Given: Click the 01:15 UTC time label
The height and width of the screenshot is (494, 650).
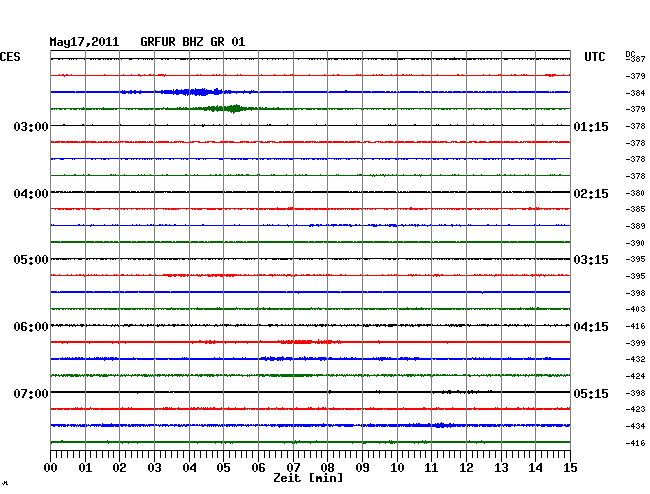Looking at the screenshot, I should click(x=591, y=126).
